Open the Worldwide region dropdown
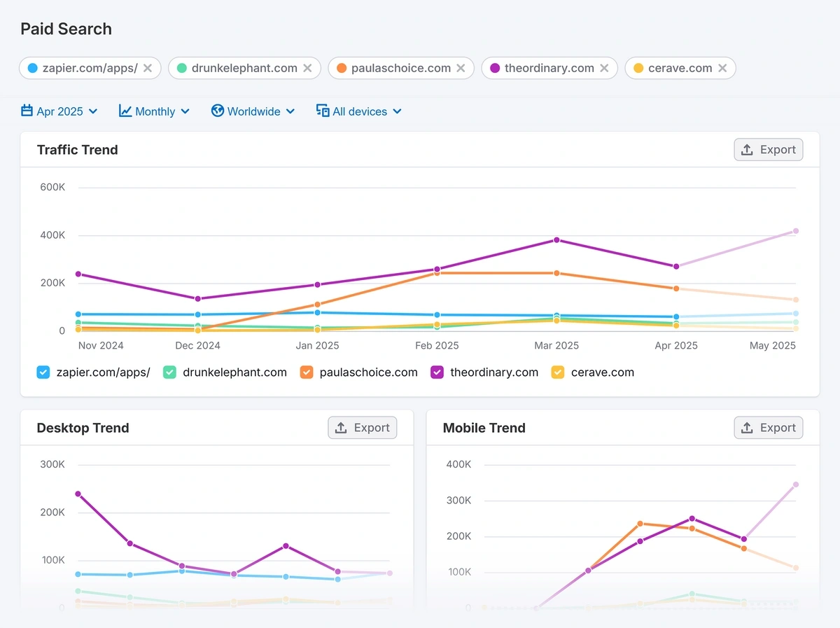Screen dimensions: 840x628 pyautogui.click(x=253, y=111)
